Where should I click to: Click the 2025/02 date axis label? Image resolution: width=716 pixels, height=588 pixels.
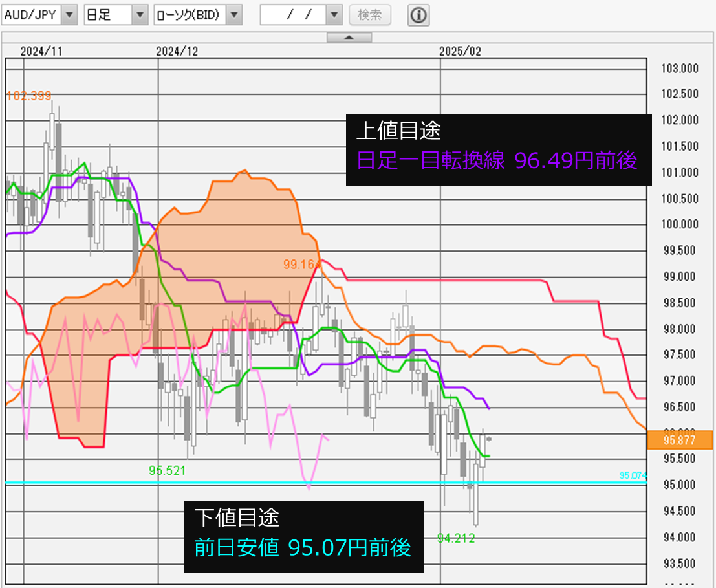pyautogui.click(x=460, y=51)
